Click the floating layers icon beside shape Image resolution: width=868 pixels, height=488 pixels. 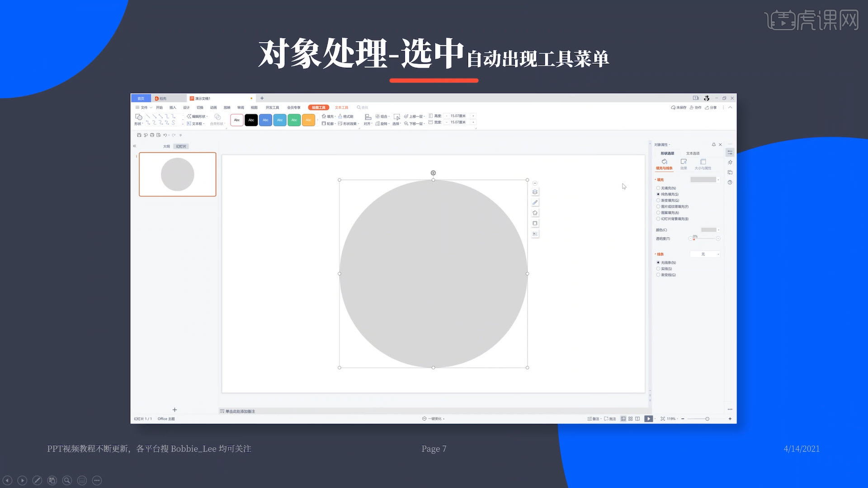[535, 192]
